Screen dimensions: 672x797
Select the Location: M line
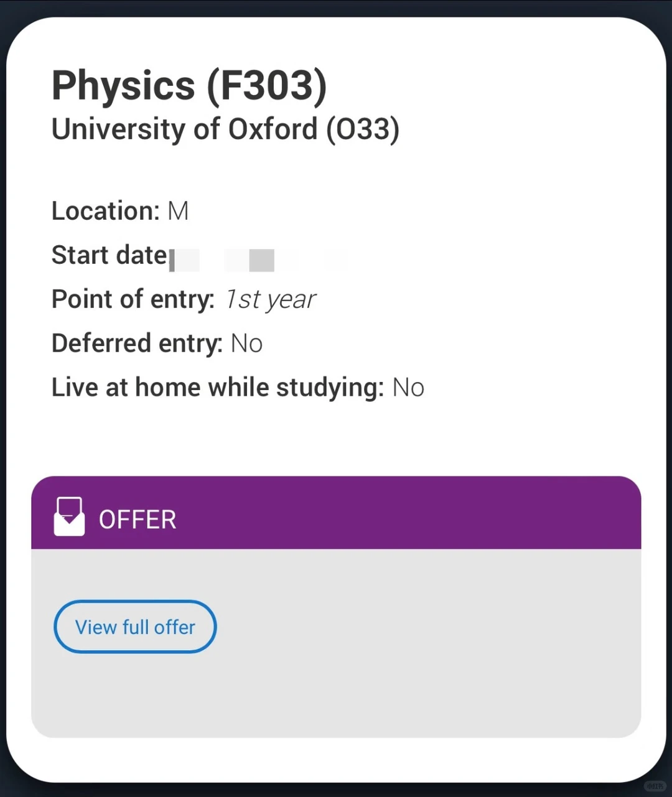coord(120,211)
